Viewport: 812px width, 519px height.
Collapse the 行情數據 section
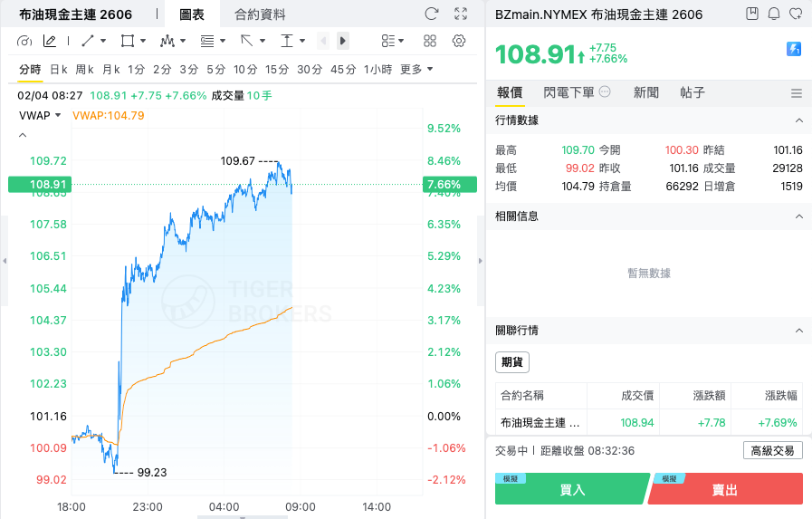799,120
